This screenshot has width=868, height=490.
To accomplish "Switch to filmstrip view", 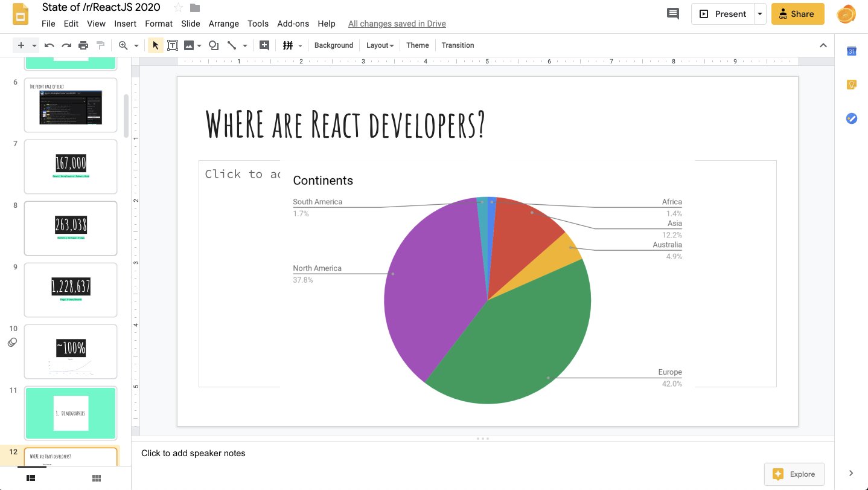I will [31, 478].
